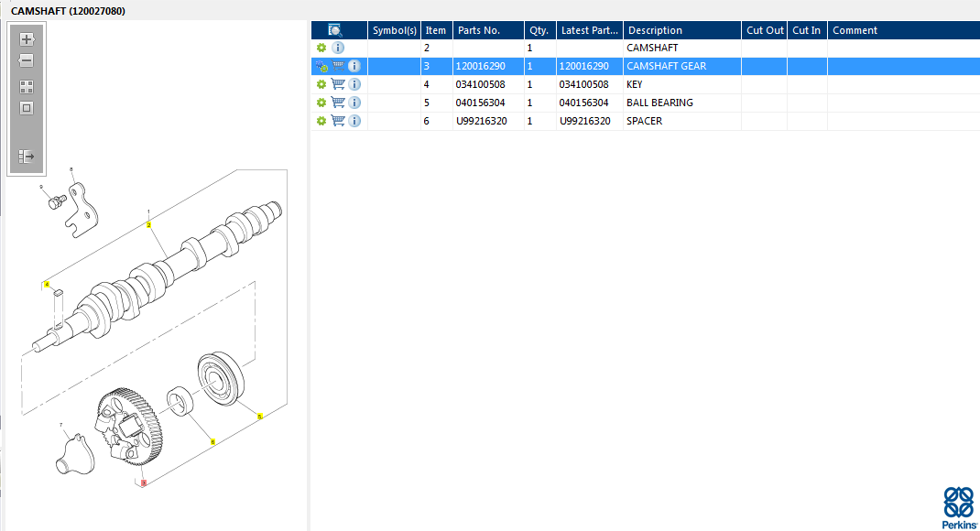This screenshot has width=980, height=531.
Task: Add KEY part to shopping cart
Action: pyautogui.click(x=338, y=84)
